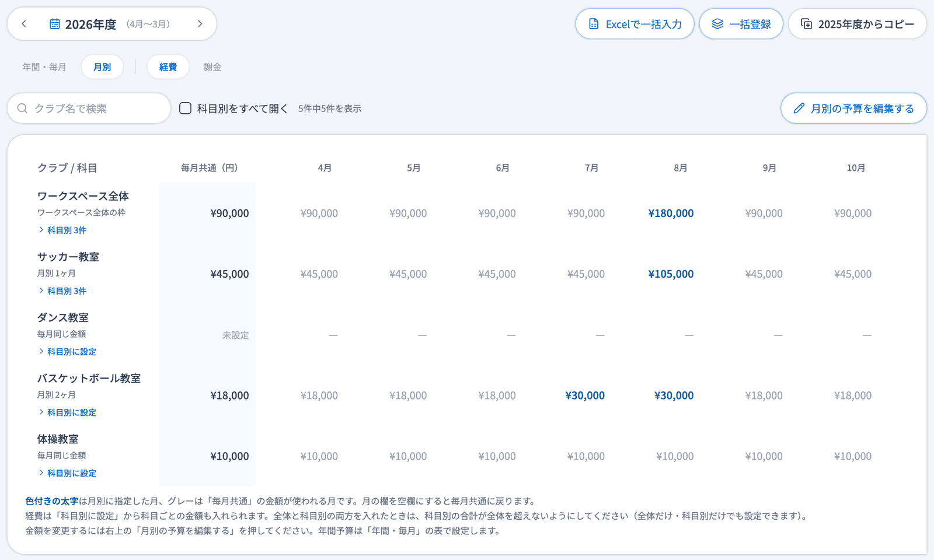The width and height of the screenshot is (934, 560).
Task: Click 5件中5件を表示 count text
Action: (x=330, y=108)
